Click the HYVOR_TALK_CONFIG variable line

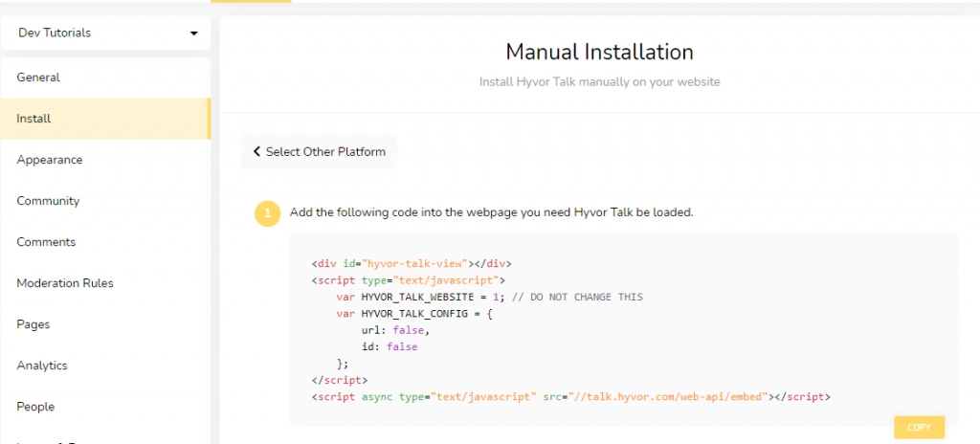click(x=414, y=313)
